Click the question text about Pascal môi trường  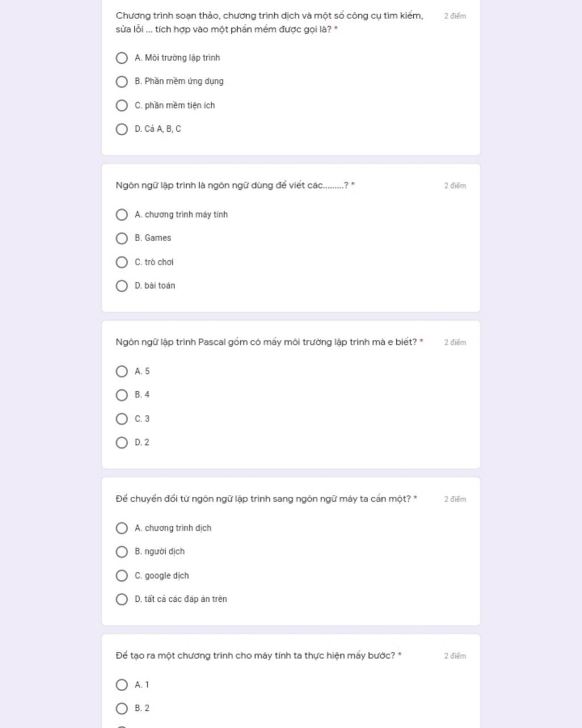[x=265, y=342]
